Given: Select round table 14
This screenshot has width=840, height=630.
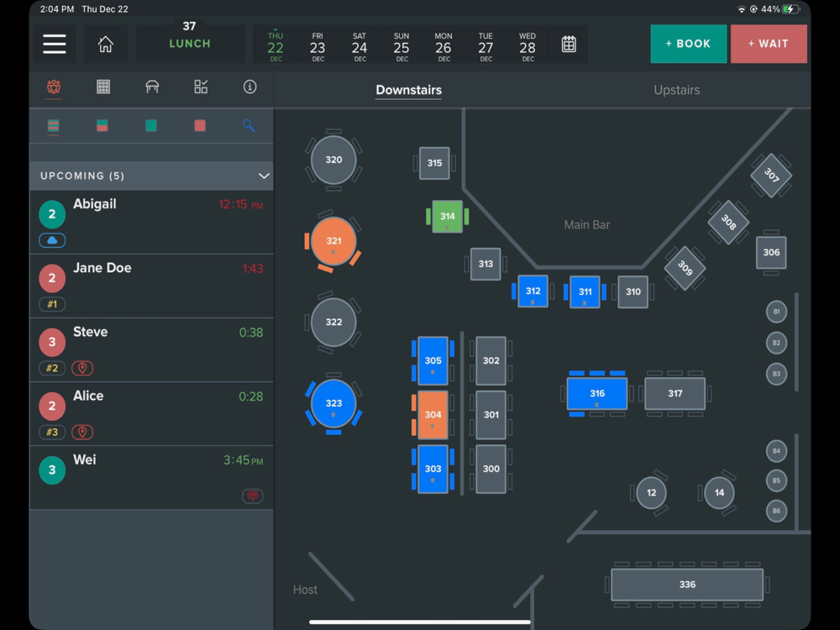Looking at the screenshot, I should pyautogui.click(x=719, y=493).
